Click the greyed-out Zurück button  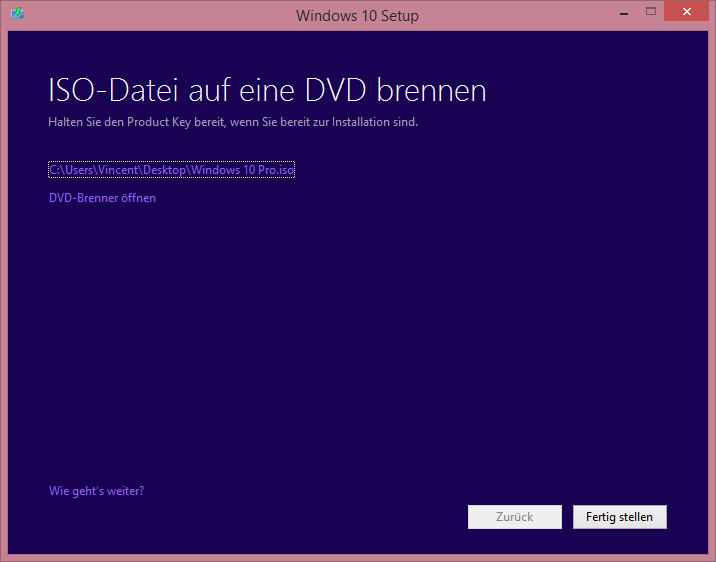coord(514,517)
